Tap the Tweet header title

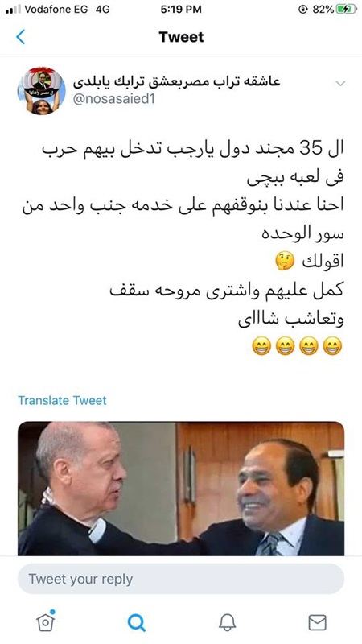point(182,37)
